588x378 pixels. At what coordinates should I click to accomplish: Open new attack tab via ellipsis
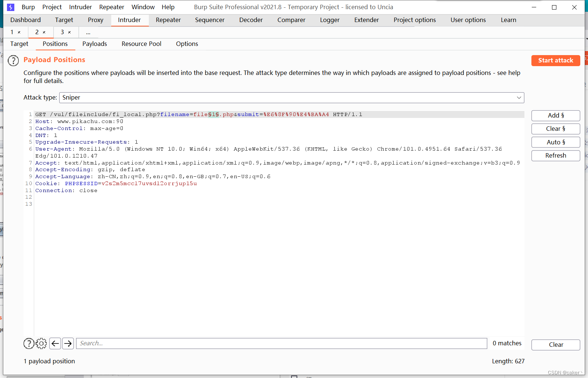(x=88, y=32)
